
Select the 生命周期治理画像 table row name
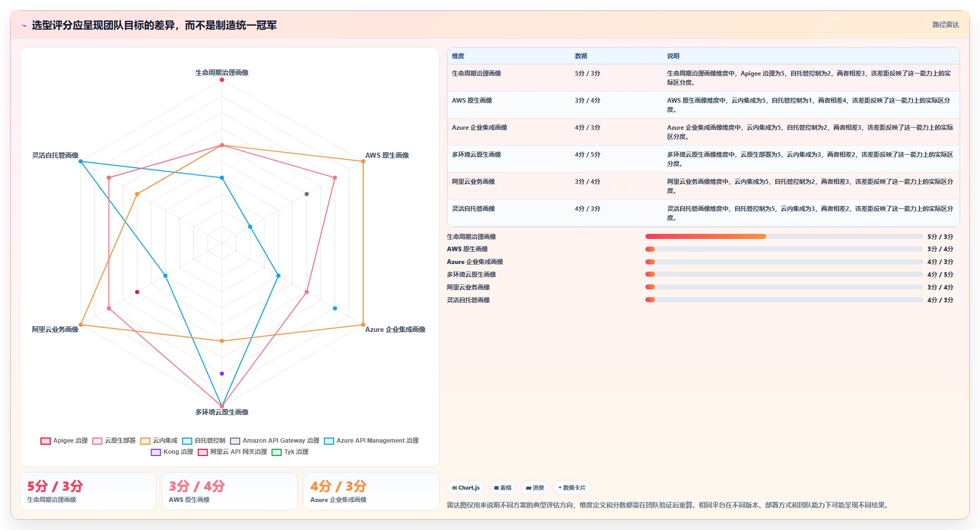click(476, 74)
